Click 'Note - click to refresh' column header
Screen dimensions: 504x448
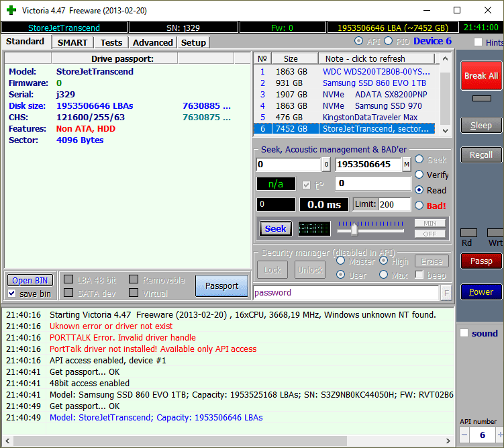[376, 59]
